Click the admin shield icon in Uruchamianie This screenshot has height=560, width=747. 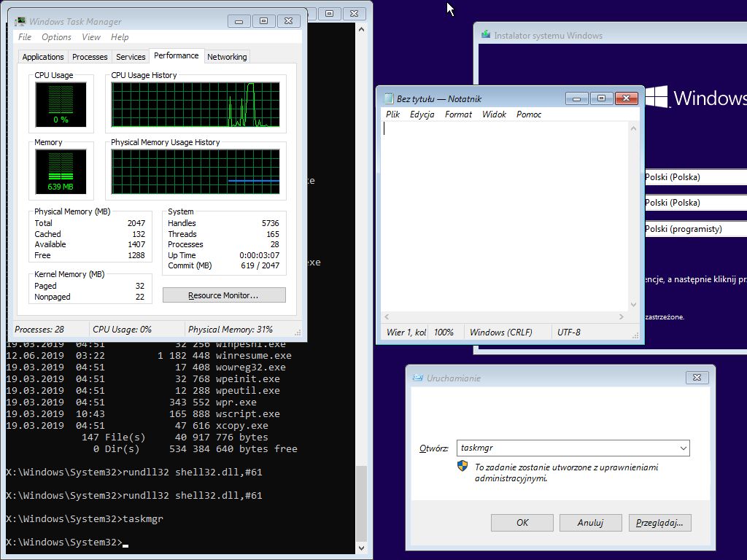(462, 466)
